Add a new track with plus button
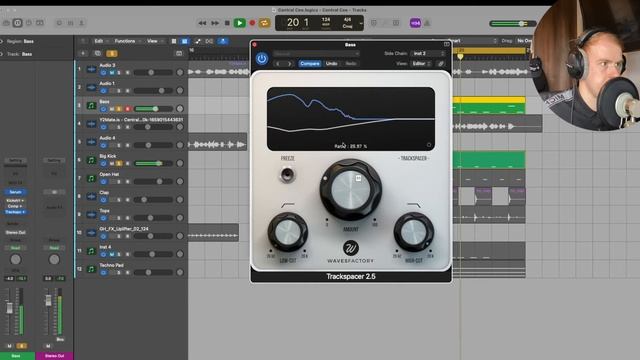This screenshot has height=360, width=640. 83,53
